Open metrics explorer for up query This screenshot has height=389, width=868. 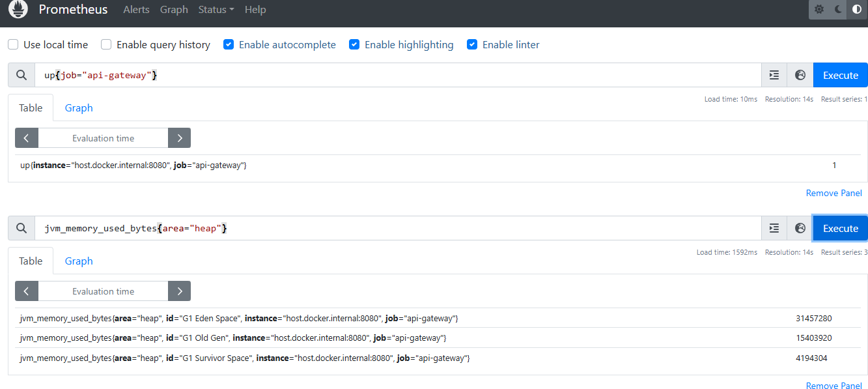coord(800,75)
